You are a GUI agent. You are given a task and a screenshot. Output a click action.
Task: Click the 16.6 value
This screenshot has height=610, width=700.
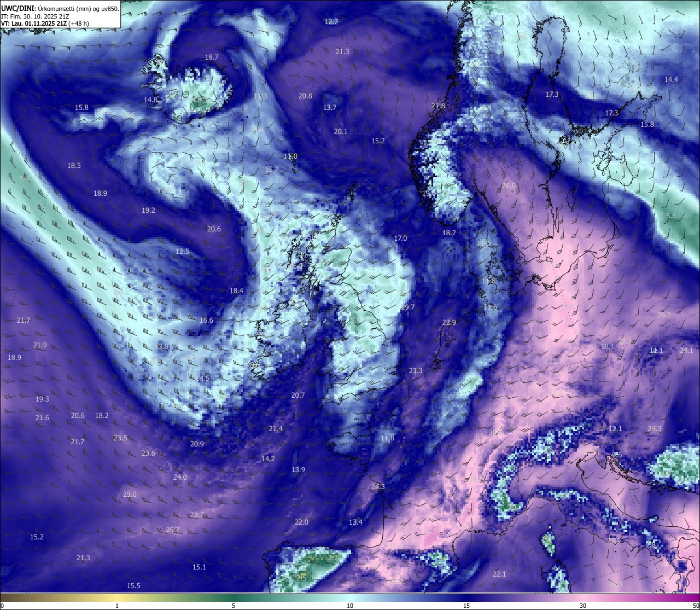[206, 320]
